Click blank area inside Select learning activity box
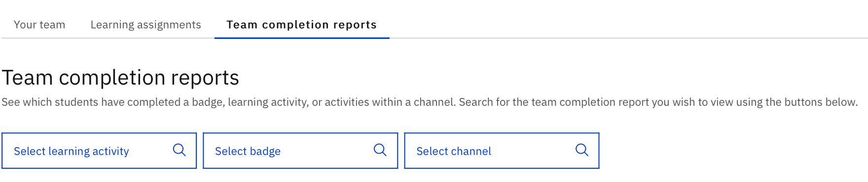The width and height of the screenshot is (868, 182). [150, 151]
